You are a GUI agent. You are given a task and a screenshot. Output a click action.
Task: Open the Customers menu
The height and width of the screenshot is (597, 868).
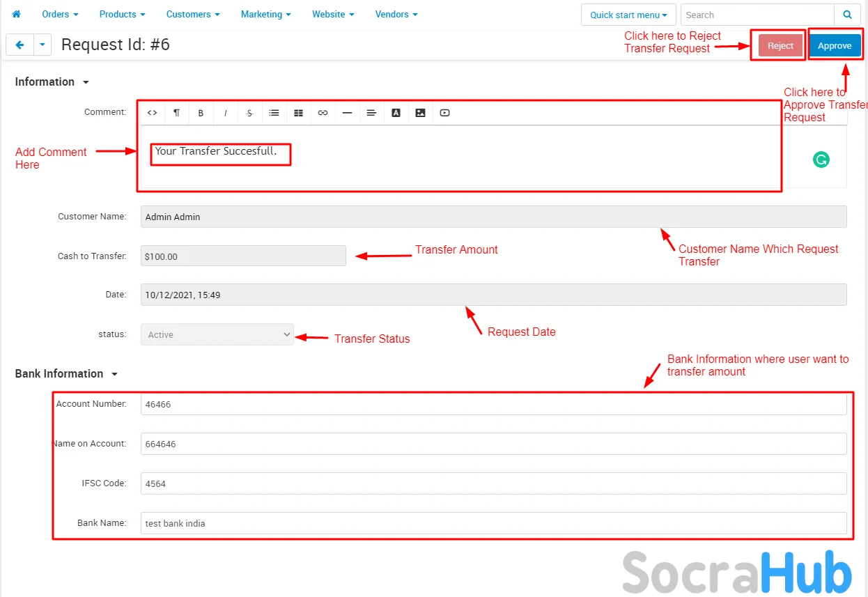[193, 14]
